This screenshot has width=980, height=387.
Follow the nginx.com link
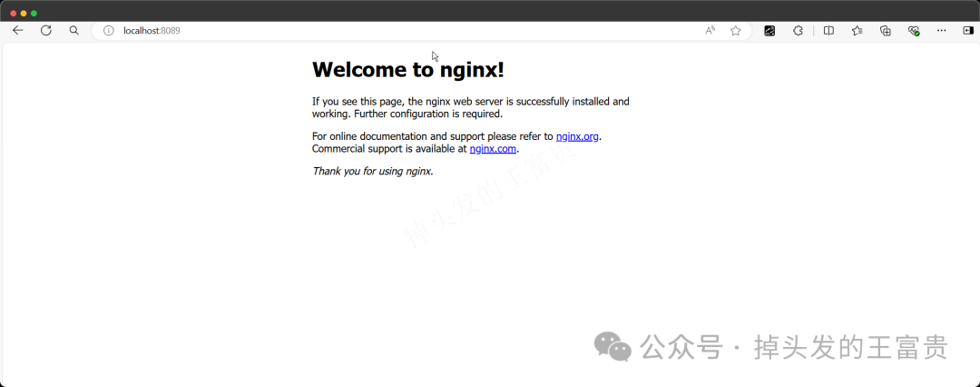click(493, 149)
